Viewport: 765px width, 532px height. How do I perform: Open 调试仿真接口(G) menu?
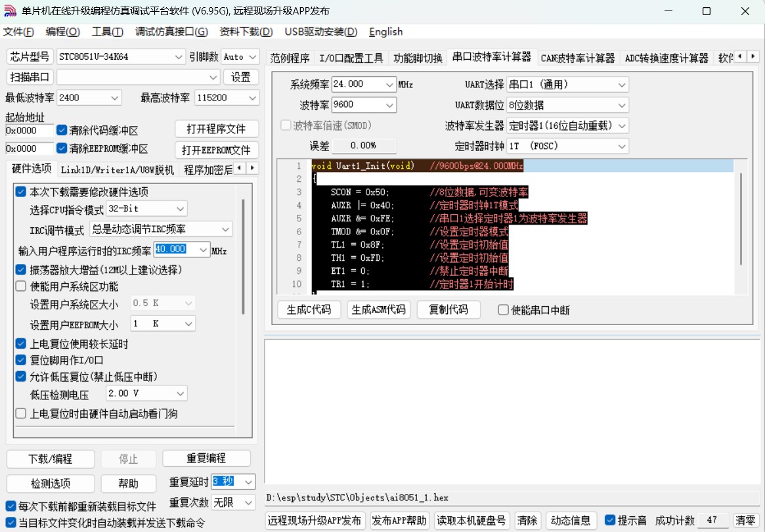pos(171,32)
